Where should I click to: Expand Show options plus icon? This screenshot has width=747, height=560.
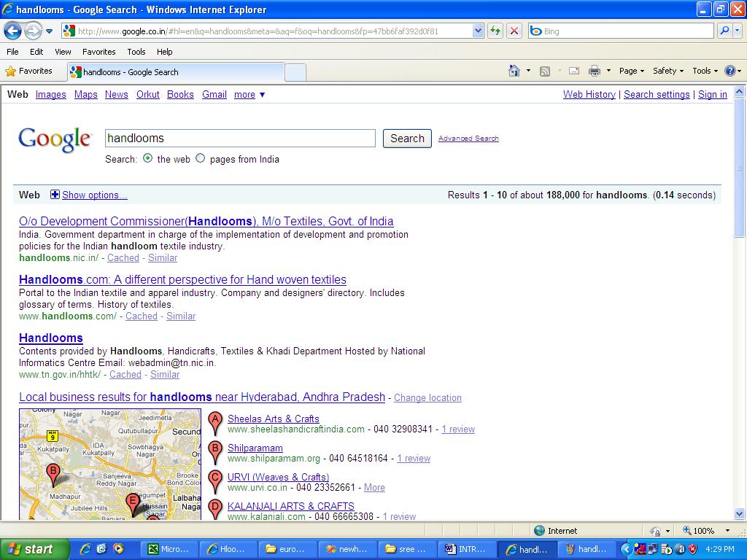pos(55,194)
